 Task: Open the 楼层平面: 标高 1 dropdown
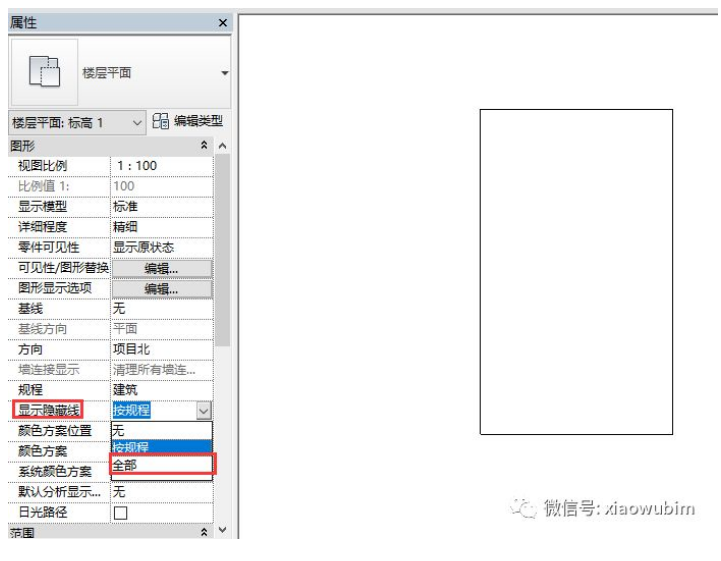coord(77,123)
